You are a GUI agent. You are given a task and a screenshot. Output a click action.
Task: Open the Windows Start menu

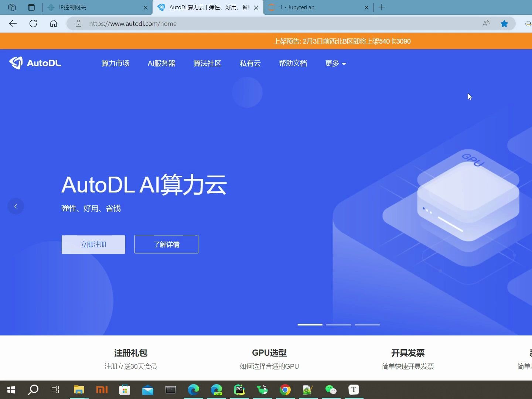click(x=11, y=389)
